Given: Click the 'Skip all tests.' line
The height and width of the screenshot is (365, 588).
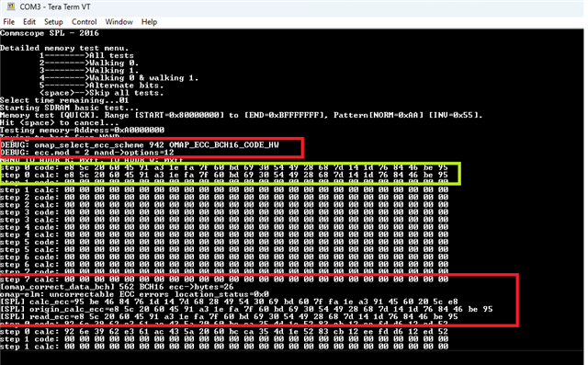Looking at the screenshot, I should tap(102, 93).
